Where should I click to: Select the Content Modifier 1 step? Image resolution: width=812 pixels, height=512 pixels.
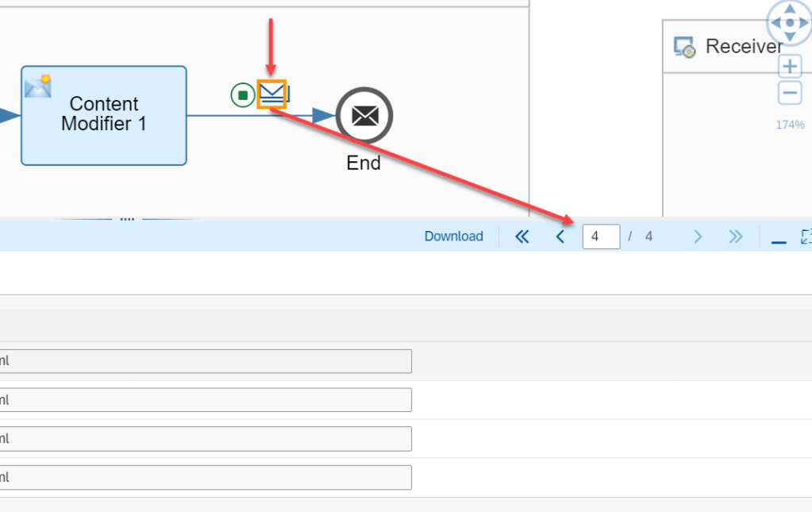(x=104, y=116)
